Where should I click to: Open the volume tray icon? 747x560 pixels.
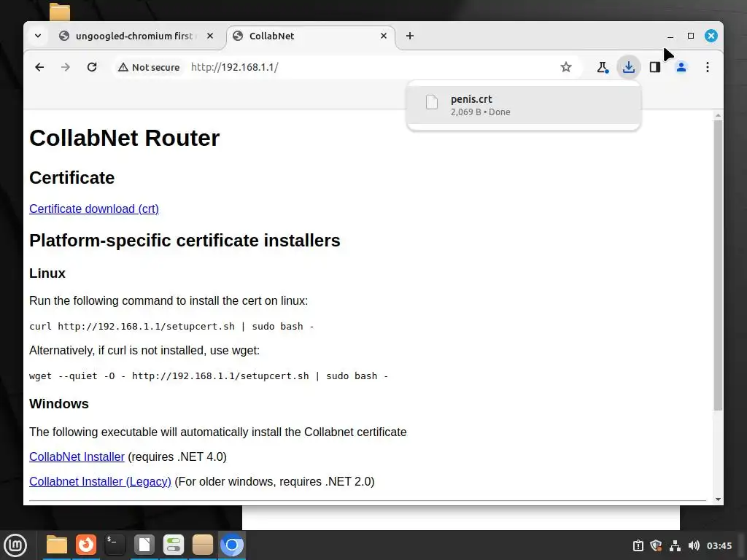[x=694, y=545]
